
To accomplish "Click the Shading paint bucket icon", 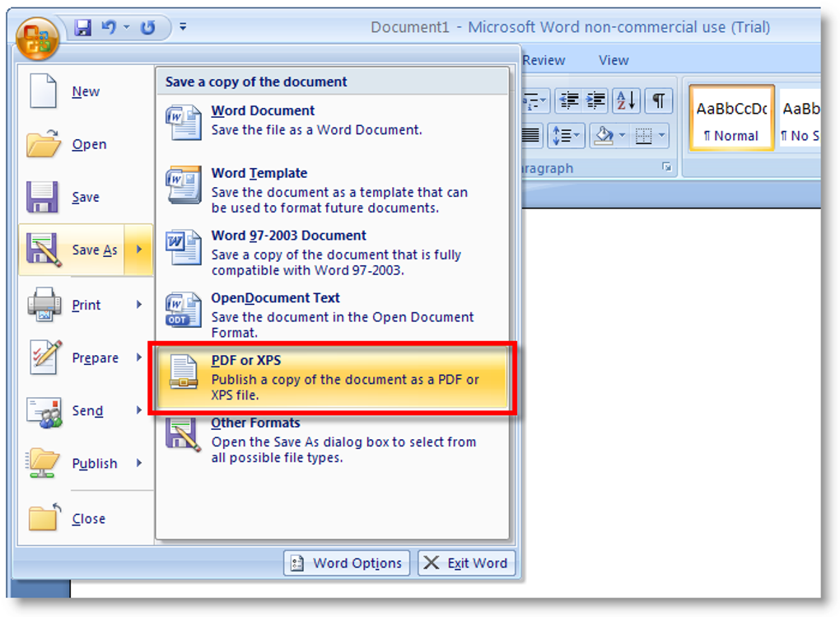I will tap(604, 136).
